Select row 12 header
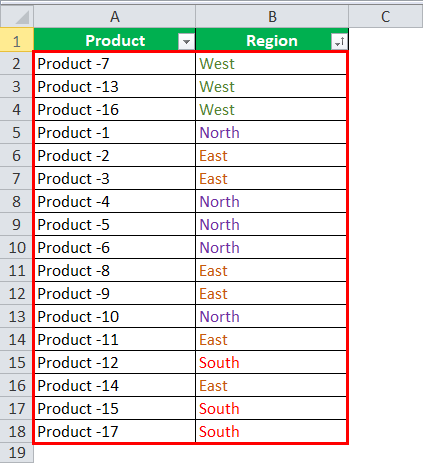The image size is (423, 463). coord(16,294)
